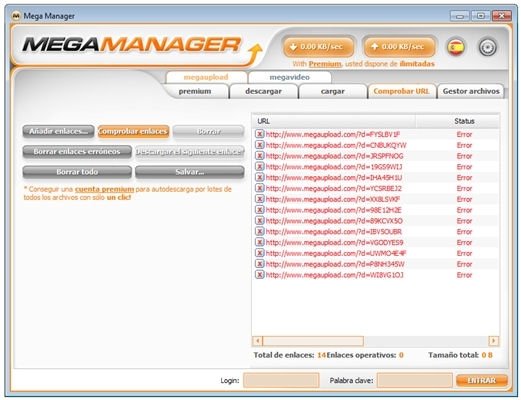Click the greyed Borrar button
Viewport: 521px width, 400px height.
click(209, 131)
